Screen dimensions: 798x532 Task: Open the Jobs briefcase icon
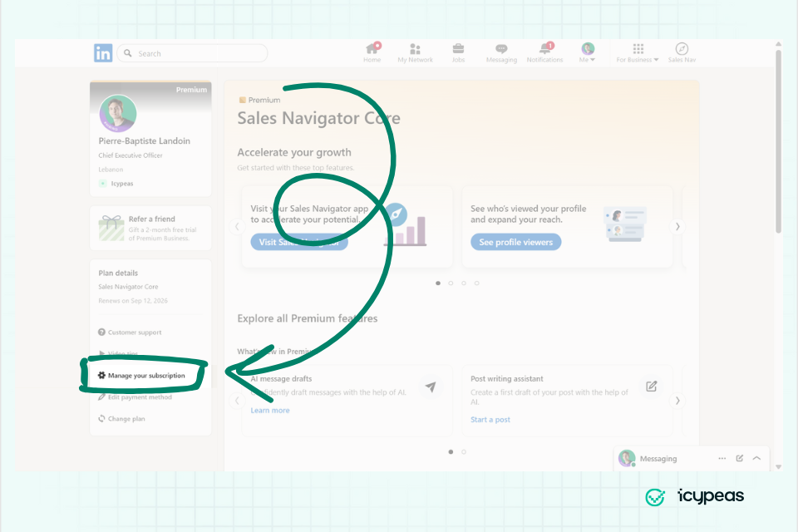(458, 52)
